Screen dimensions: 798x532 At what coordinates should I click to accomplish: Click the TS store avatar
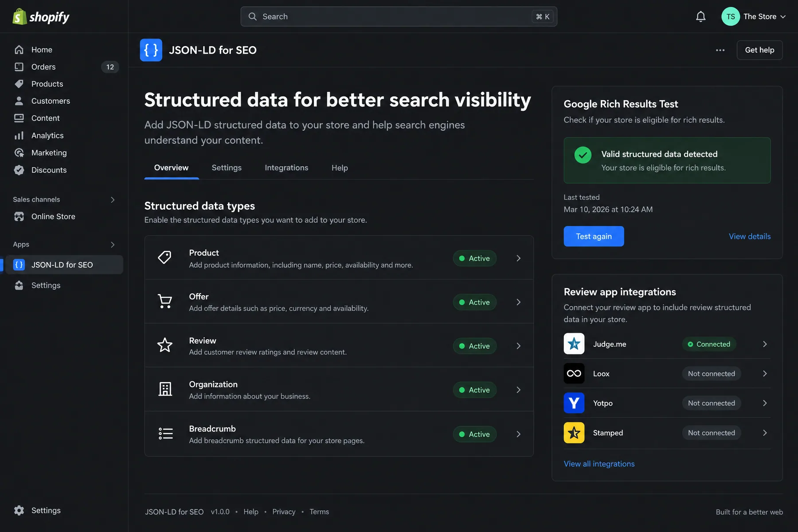click(x=730, y=17)
